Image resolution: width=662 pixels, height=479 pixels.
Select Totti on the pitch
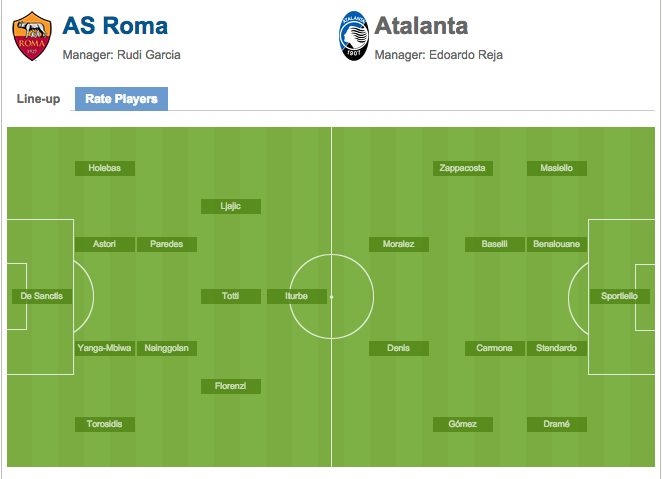pos(231,296)
